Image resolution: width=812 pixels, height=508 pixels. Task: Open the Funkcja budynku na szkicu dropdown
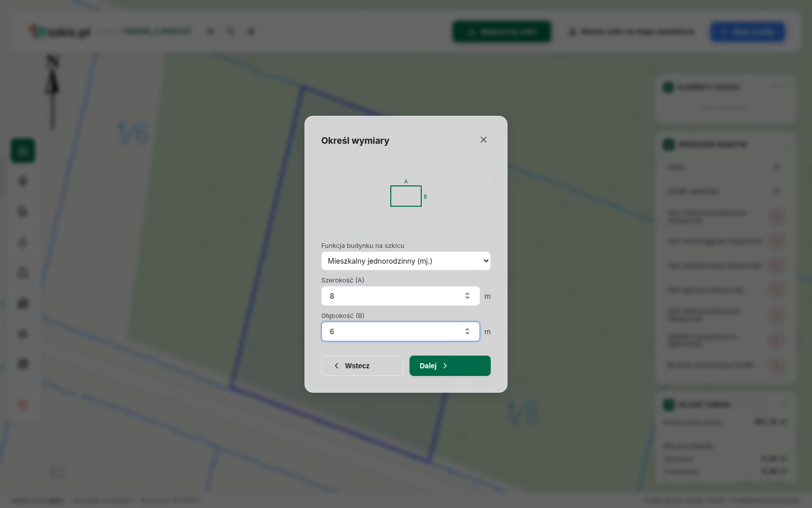406,261
